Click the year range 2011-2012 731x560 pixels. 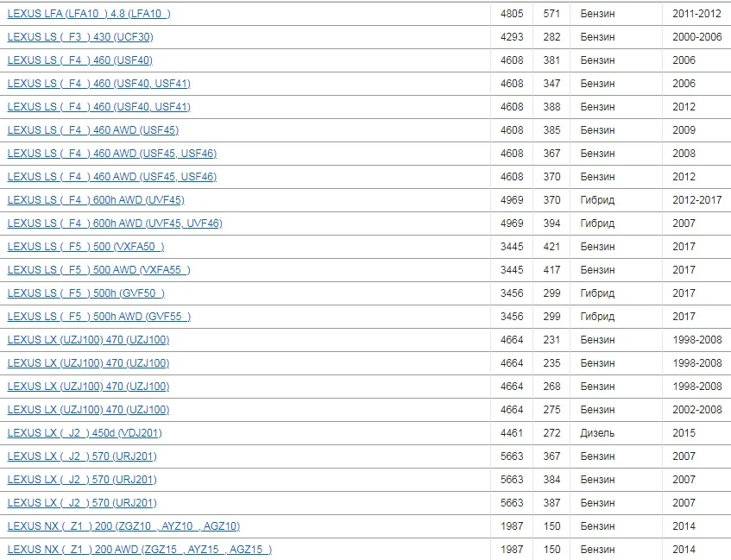(x=696, y=14)
